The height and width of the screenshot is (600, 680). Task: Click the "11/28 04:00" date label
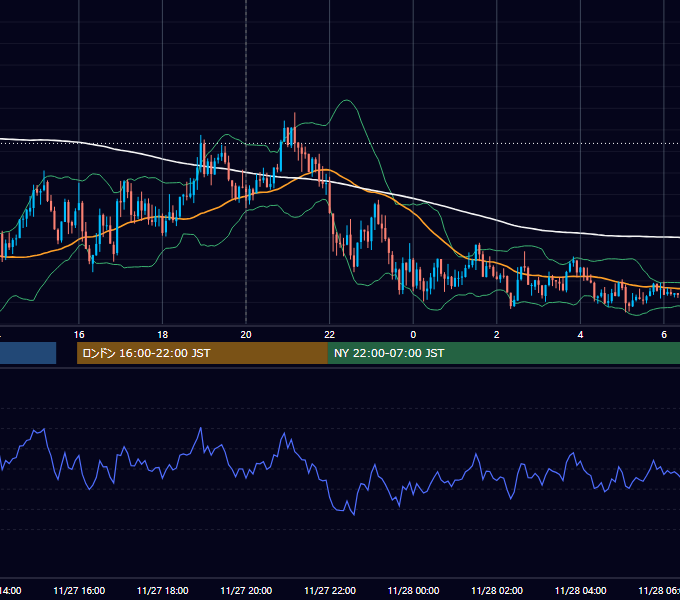pos(580,590)
